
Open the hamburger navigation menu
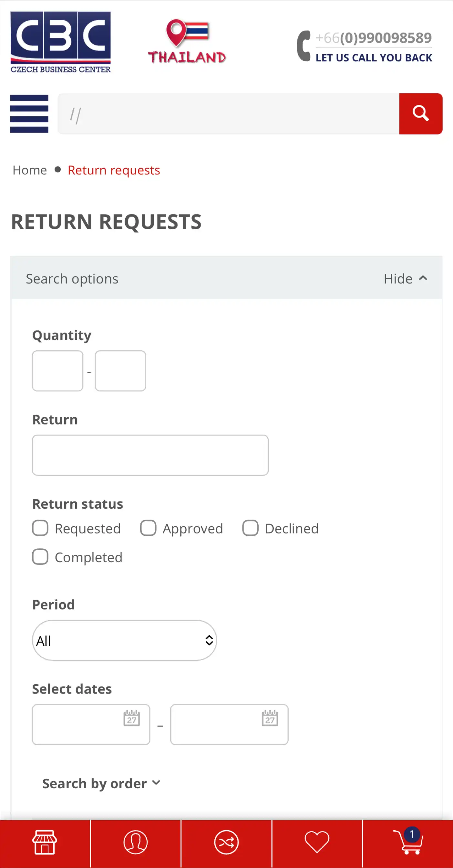(29, 114)
